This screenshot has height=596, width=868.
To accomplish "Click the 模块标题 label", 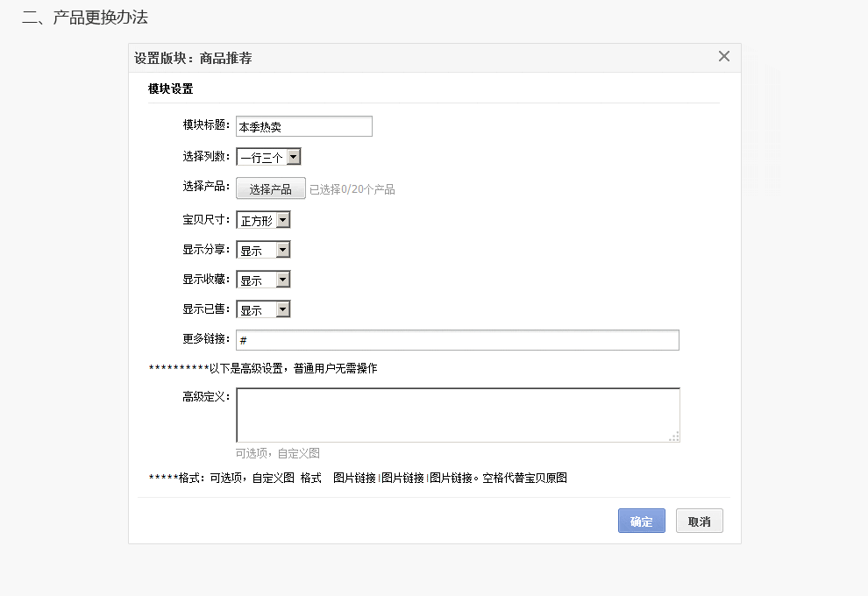I will tap(206, 125).
